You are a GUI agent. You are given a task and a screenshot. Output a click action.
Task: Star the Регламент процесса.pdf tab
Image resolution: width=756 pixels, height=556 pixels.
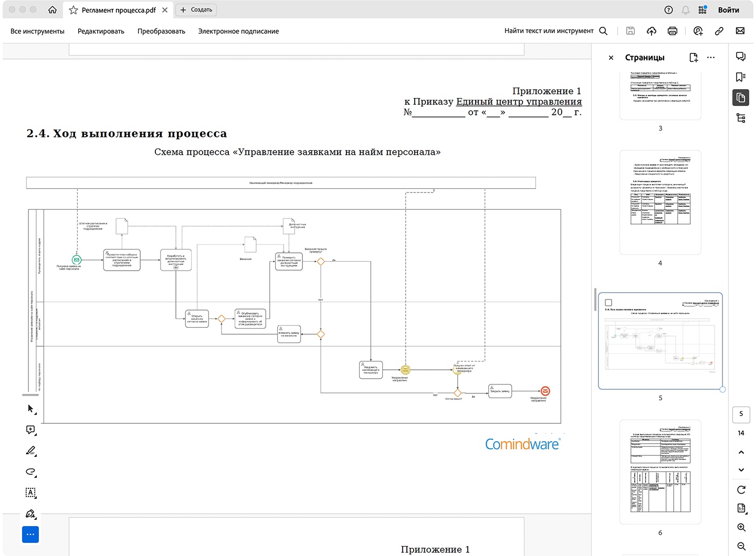coord(73,10)
